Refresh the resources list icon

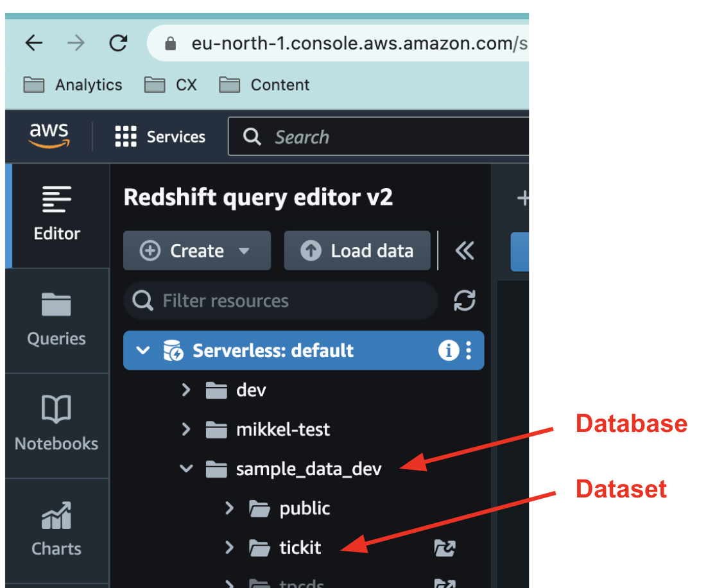465,300
